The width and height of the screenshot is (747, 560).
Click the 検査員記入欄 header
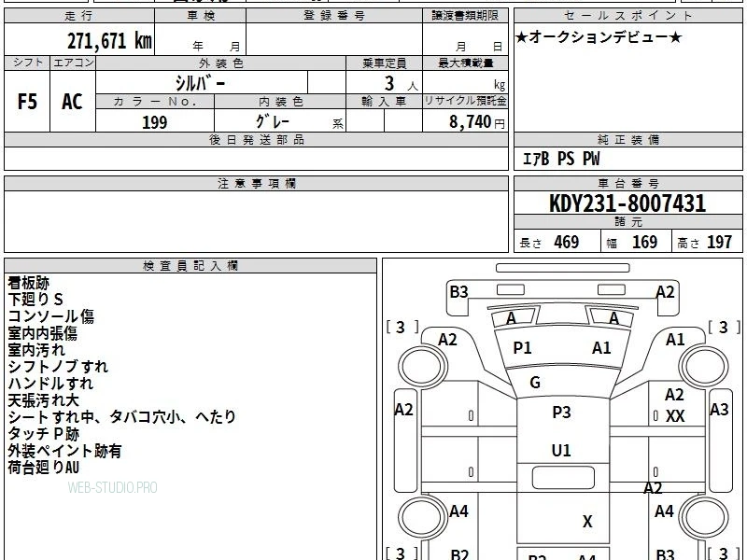coord(190,266)
